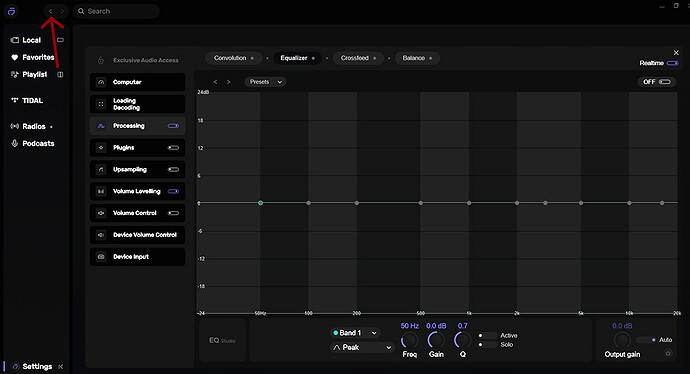Go forward with the right navigation arrow

(62, 11)
